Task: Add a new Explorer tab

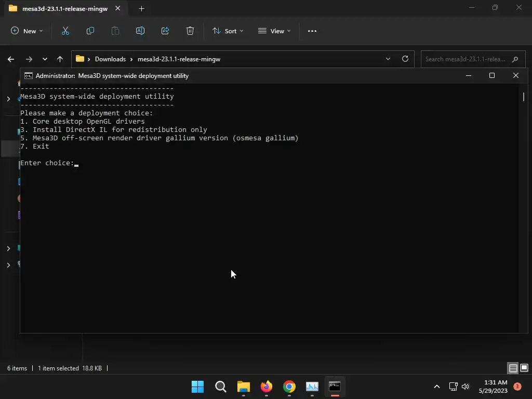Action: (x=141, y=8)
